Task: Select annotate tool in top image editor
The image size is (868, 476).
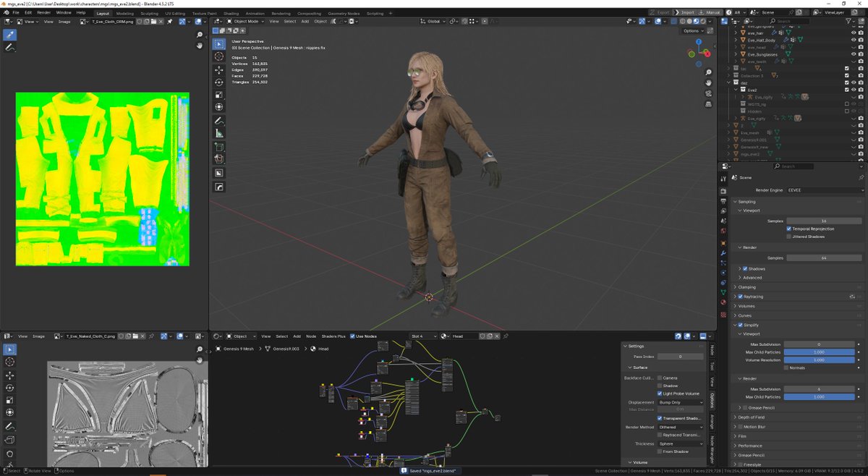Action: click(10, 48)
